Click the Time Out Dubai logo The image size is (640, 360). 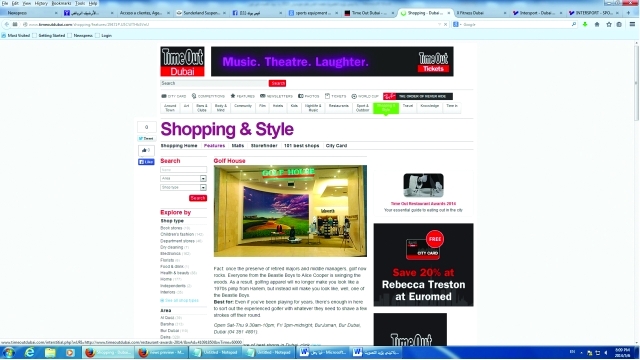[x=182, y=61]
